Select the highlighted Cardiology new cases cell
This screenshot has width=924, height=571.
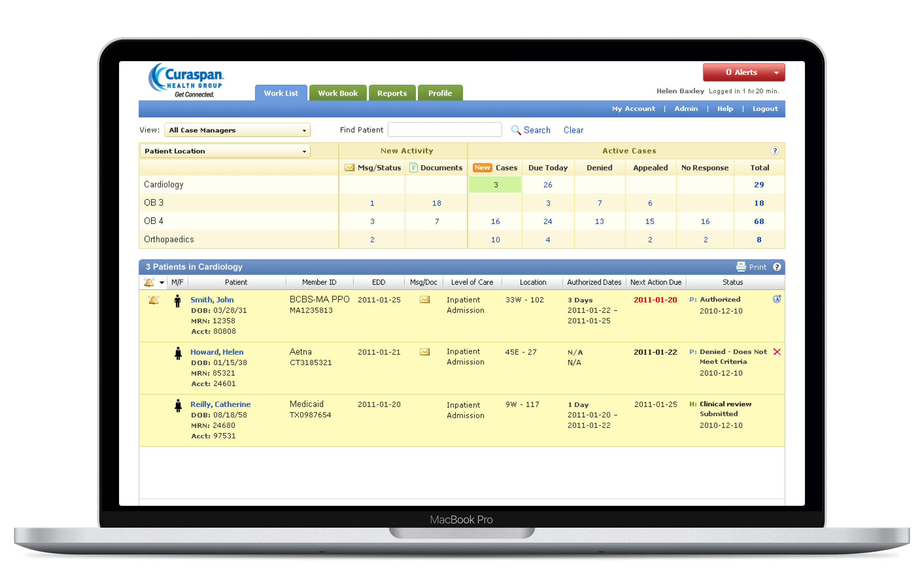tap(495, 185)
